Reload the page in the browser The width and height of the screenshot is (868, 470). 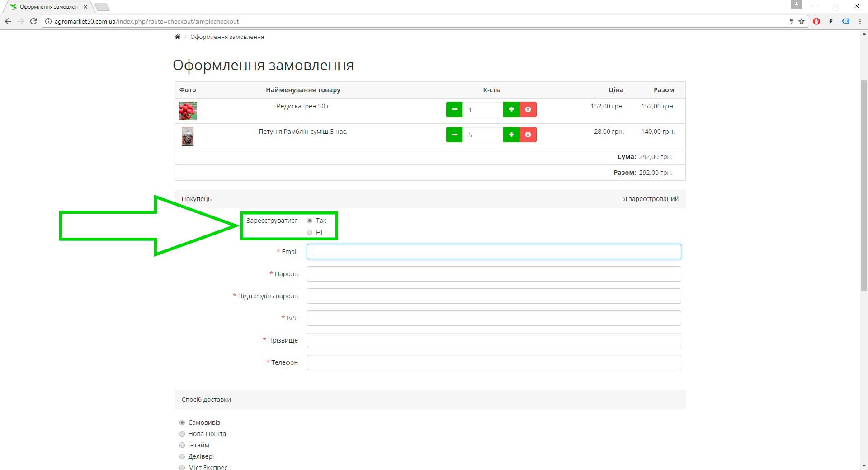[x=33, y=21]
